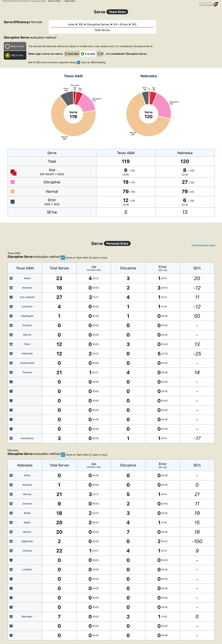This screenshot has height=644, width=222.
Task: Click the pink Disruptive color swatch
Action: tap(13, 182)
